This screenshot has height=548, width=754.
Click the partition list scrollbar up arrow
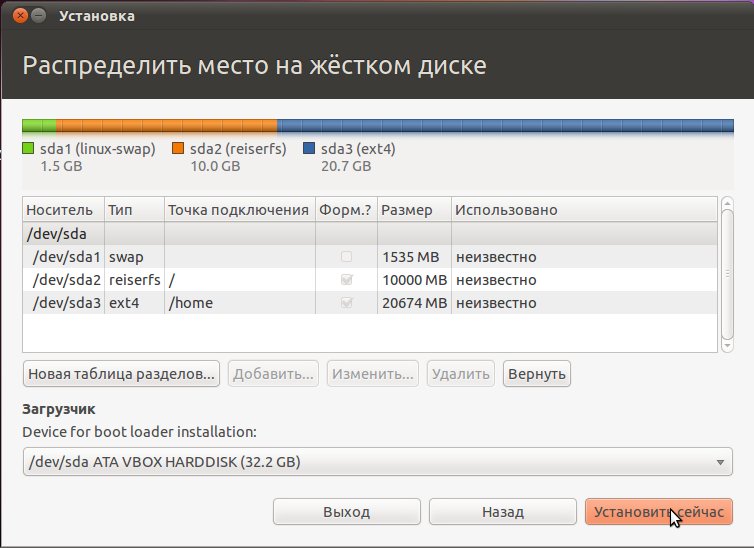click(x=727, y=202)
